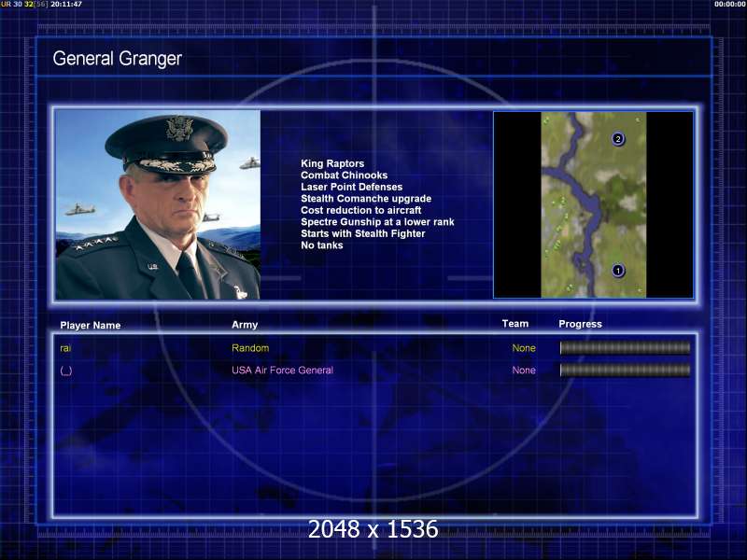Click the 'Cost reduction to aircraft' text

point(361,210)
